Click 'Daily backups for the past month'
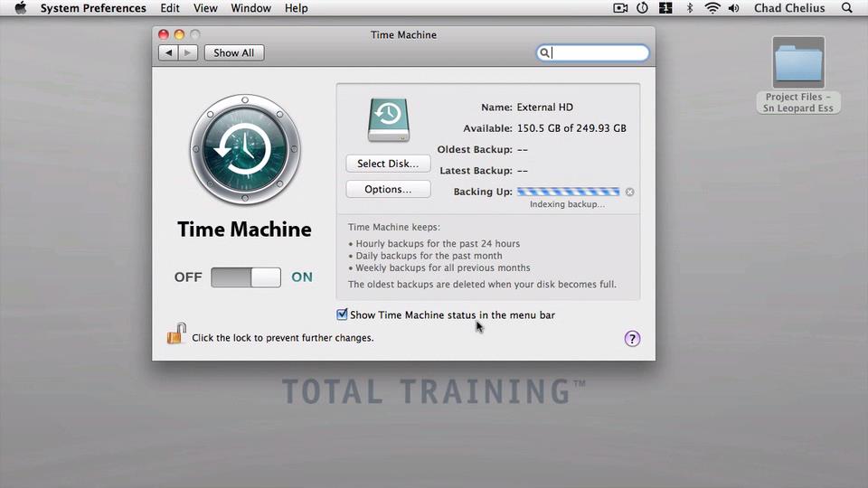 (429, 256)
